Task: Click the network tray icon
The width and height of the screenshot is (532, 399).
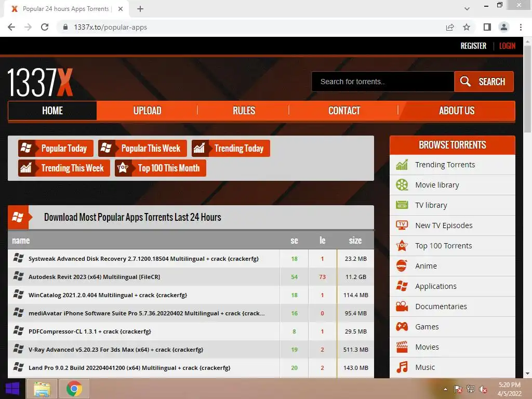Action: (x=471, y=389)
